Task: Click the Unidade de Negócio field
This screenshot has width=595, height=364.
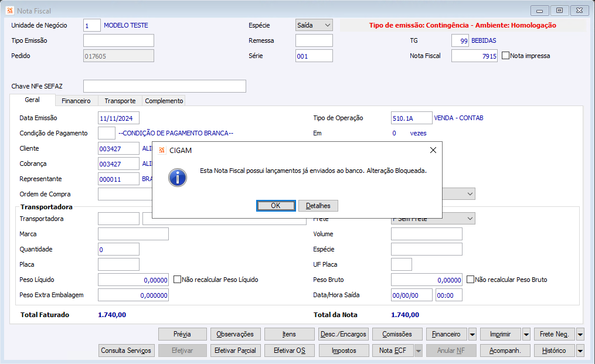Action: tap(92, 25)
